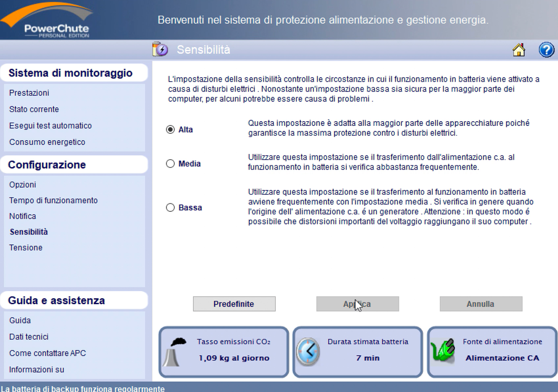The image size is (558, 392).
Task: Click the CO2 emissions smokestack icon
Action: pyautogui.click(x=174, y=352)
